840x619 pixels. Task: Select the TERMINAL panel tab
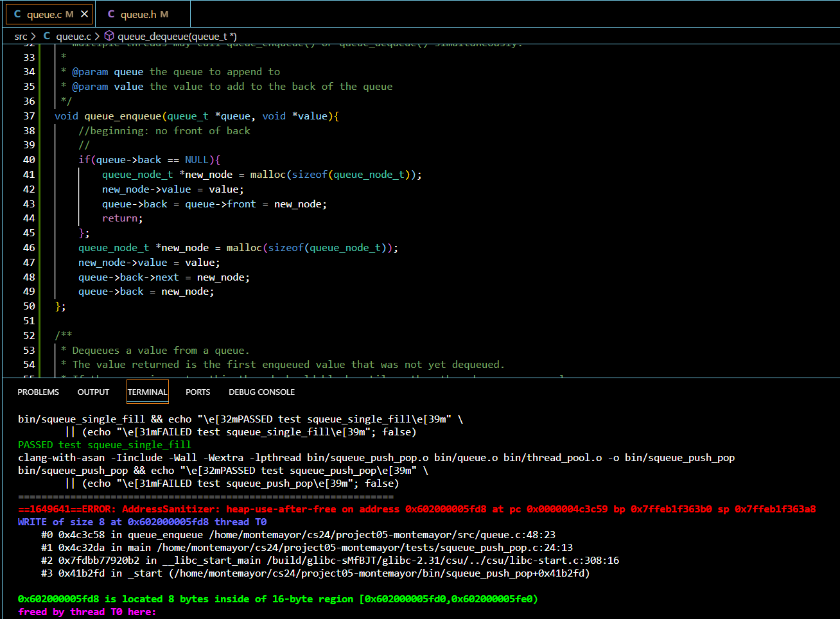coord(147,392)
